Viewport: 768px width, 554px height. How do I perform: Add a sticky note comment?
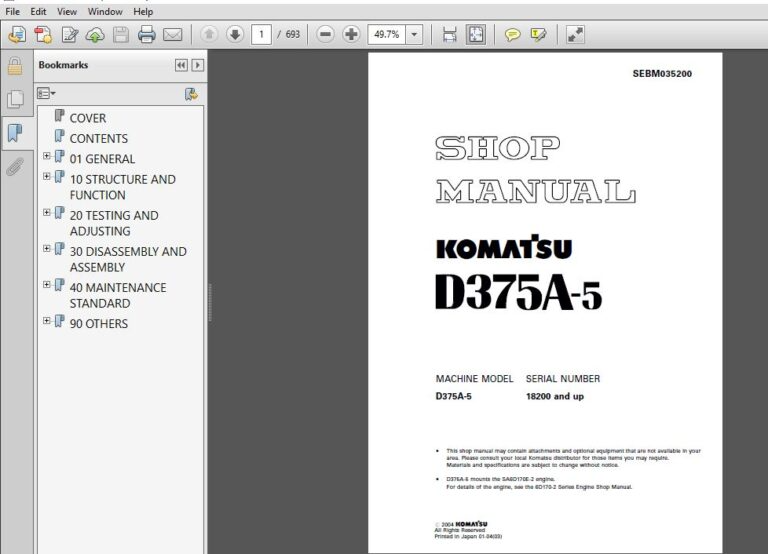coord(512,35)
